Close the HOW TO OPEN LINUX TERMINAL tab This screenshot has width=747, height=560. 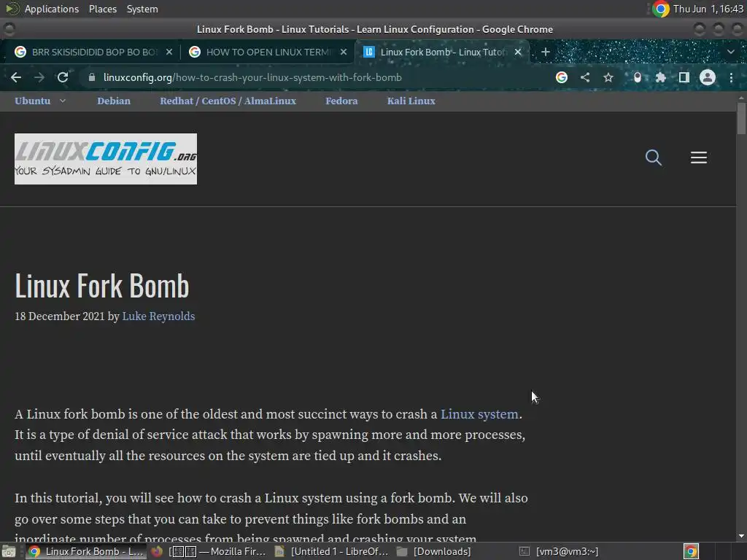click(344, 52)
